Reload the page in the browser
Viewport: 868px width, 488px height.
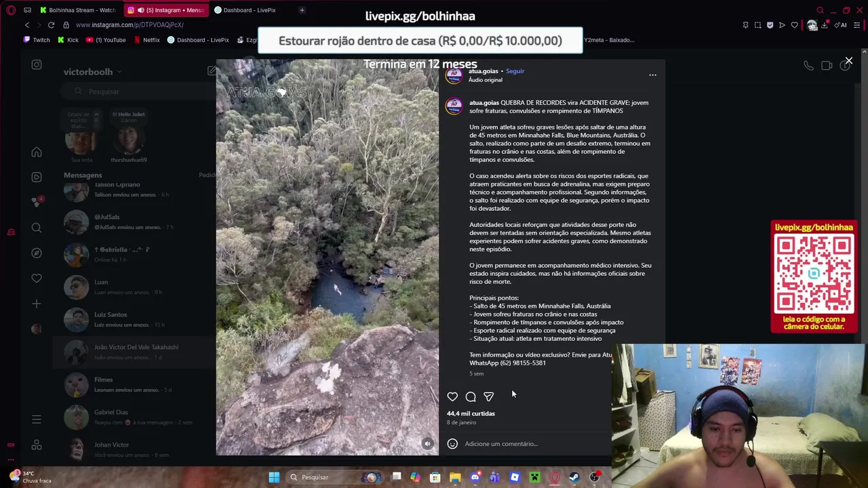pos(51,25)
